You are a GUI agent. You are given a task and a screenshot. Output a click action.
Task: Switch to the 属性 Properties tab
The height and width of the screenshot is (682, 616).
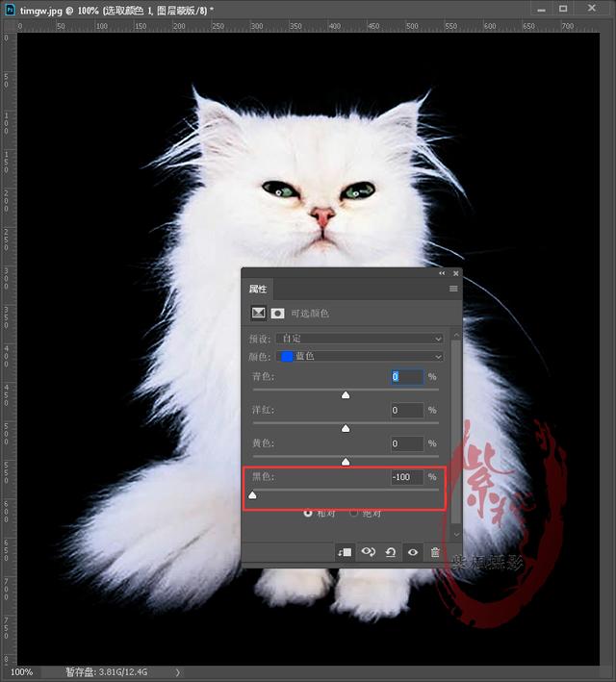point(258,289)
